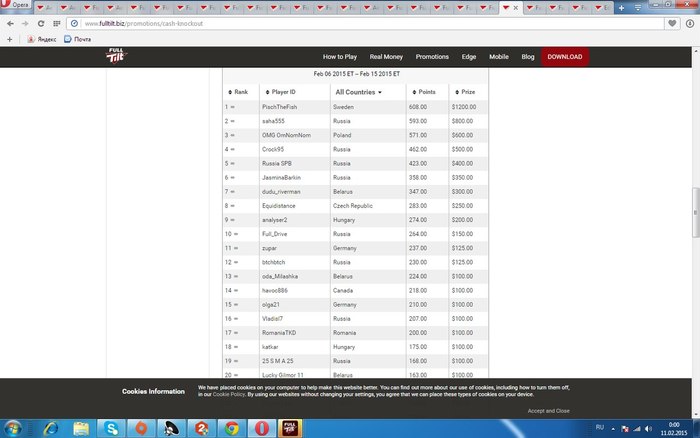
Task: Open the tab menu list icon
Action: pos(638,8)
